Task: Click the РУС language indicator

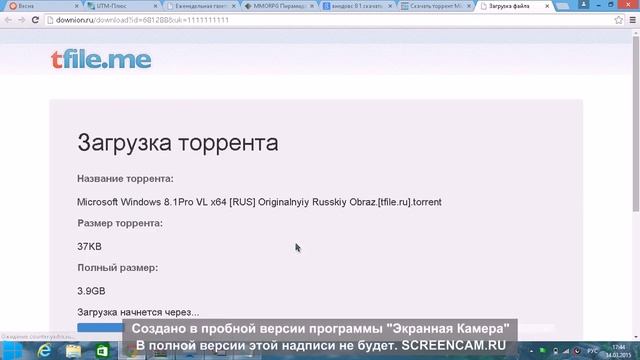Action: 592,351
